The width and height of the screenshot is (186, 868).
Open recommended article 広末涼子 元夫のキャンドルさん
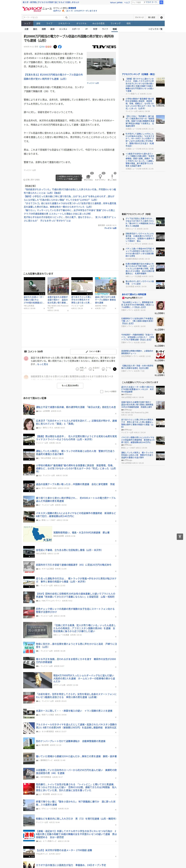(76, 422)
